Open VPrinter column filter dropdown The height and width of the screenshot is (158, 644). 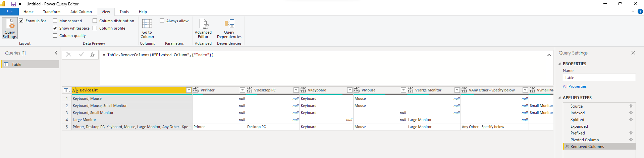[243, 90]
